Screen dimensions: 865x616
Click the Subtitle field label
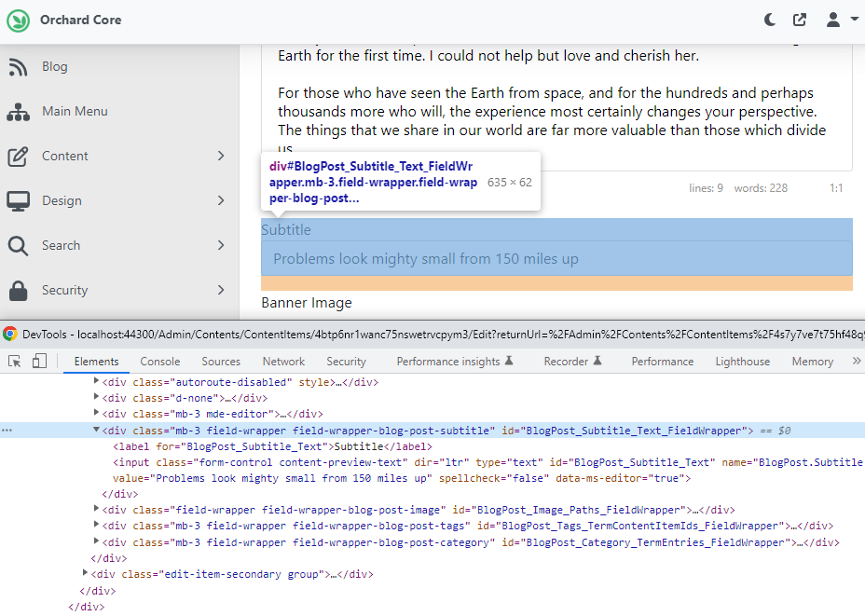286,230
